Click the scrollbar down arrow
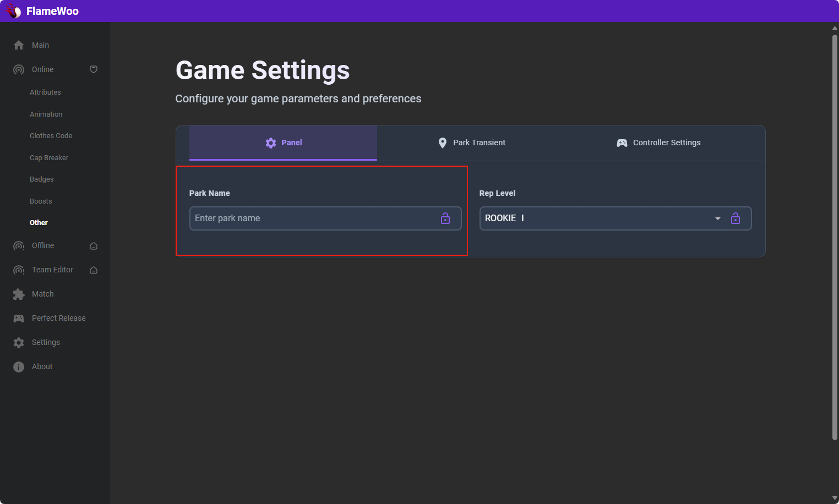 (x=835, y=498)
